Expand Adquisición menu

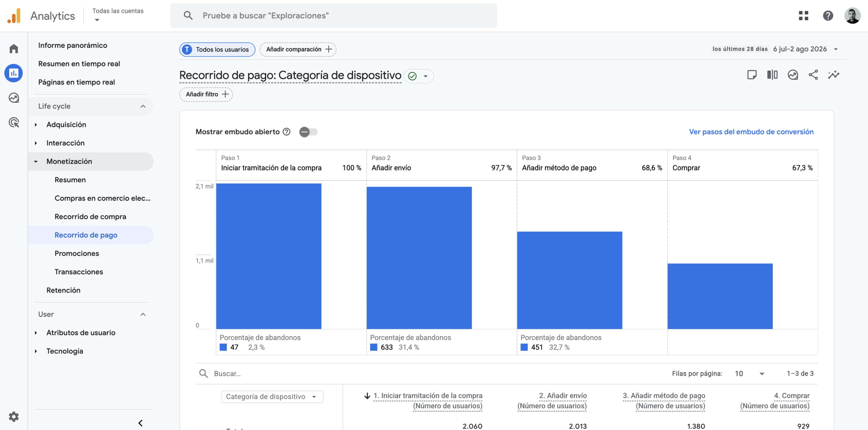[x=36, y=125]
